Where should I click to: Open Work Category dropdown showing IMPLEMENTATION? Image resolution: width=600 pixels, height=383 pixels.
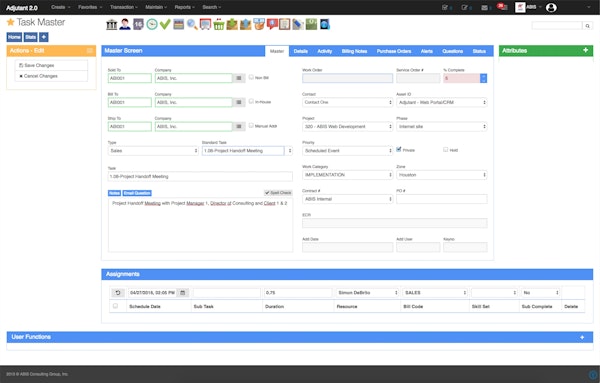click(347, 175)
